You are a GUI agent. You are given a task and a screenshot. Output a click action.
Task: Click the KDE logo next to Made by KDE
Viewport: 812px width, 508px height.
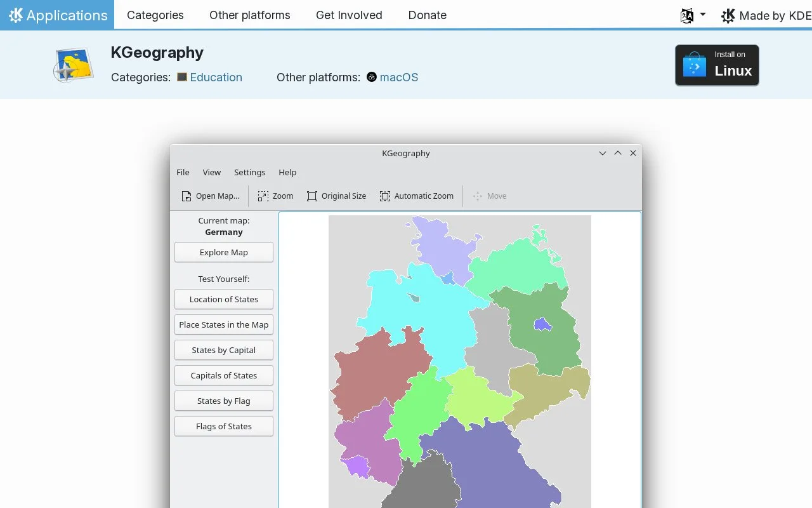[x=728, y=16]
